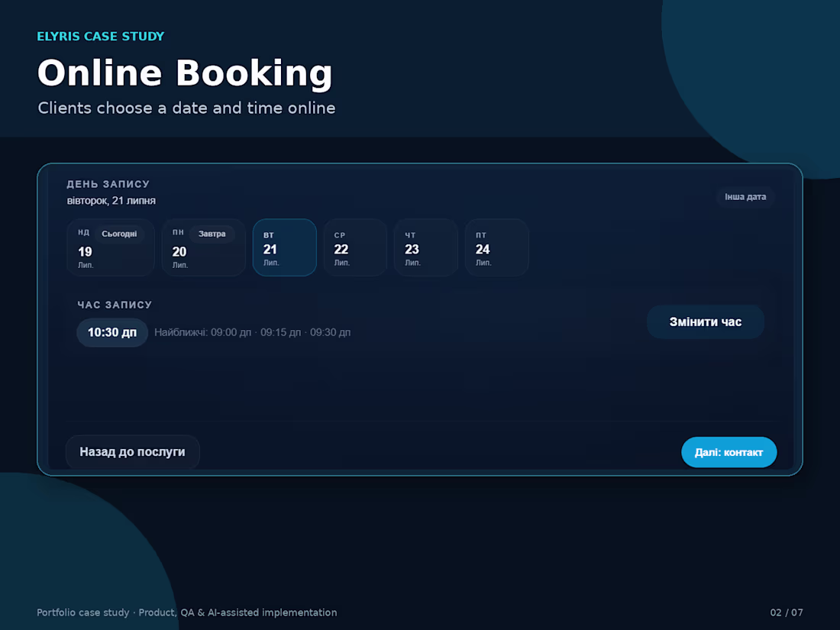840x630 pixels.
Task: Select Monday 20 date card
Action: [204, 247]
